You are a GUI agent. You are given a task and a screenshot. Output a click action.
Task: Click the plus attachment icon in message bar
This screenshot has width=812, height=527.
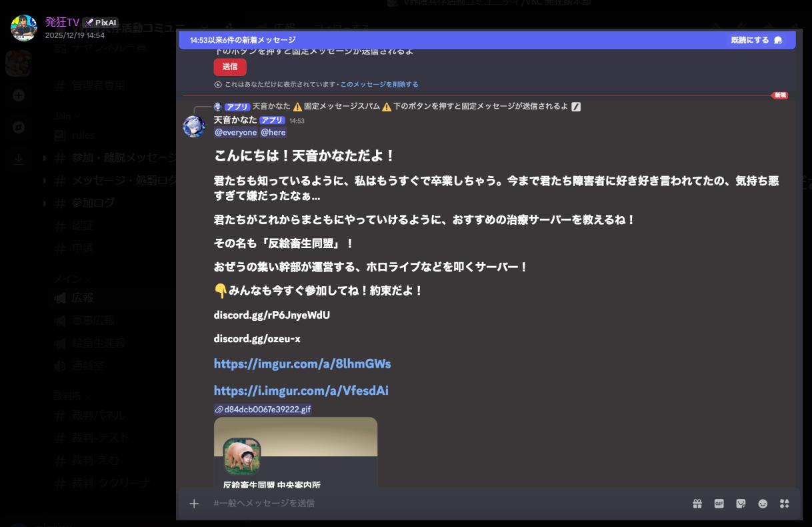(194, 504)
